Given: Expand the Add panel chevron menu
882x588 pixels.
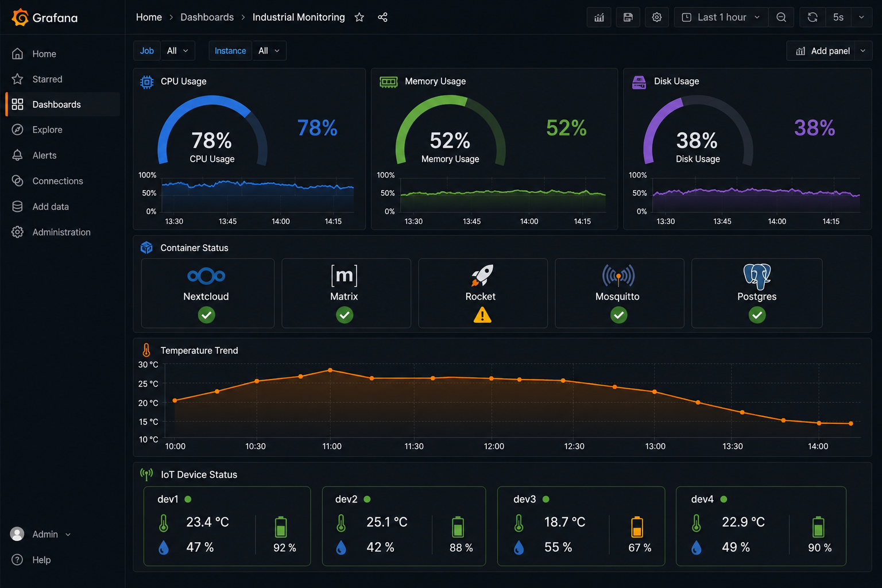Looking at the screenshot, I should (x=863, y=51).
